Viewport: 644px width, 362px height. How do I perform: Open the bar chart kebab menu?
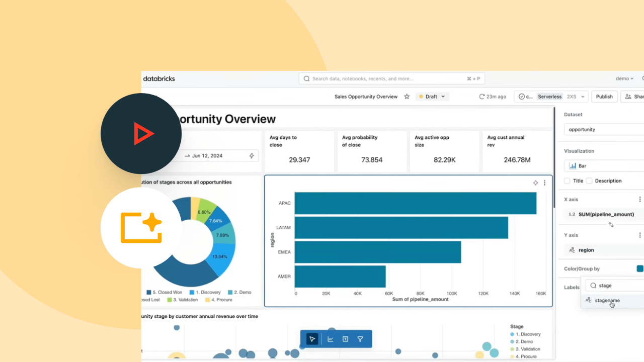544,183
